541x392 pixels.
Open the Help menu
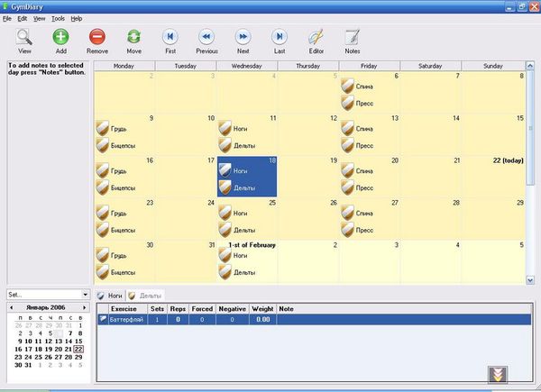click(x=76, y=18)
